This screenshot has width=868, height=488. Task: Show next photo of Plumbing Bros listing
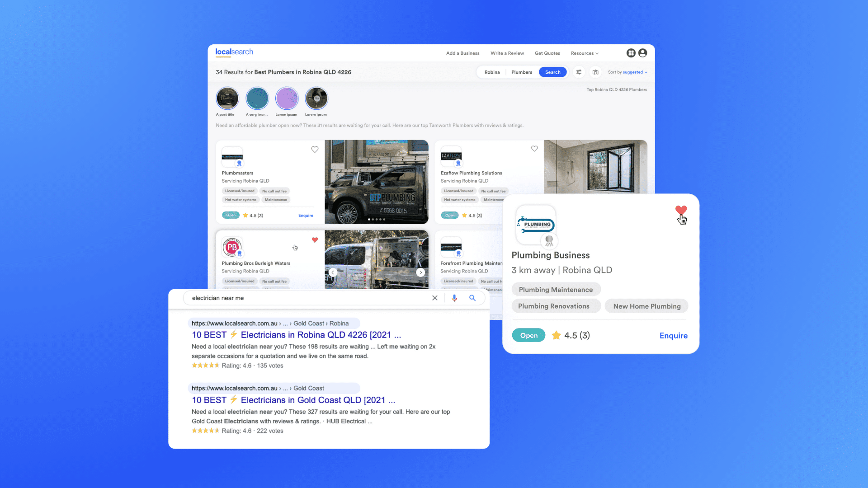420,272
